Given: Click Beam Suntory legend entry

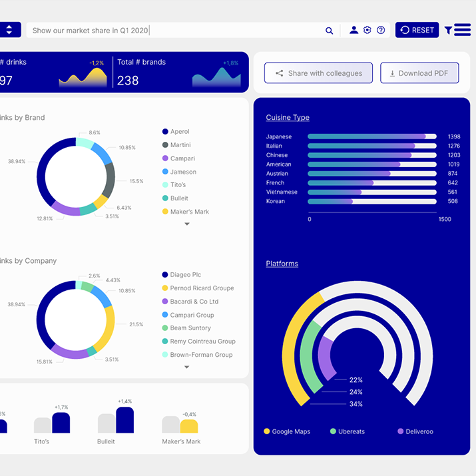Looking at the screenshot, I should point(186,328).
